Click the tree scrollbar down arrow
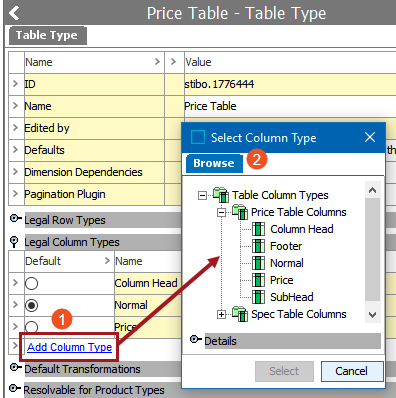This screenshot has height=398, width=396. coord(372,314)
